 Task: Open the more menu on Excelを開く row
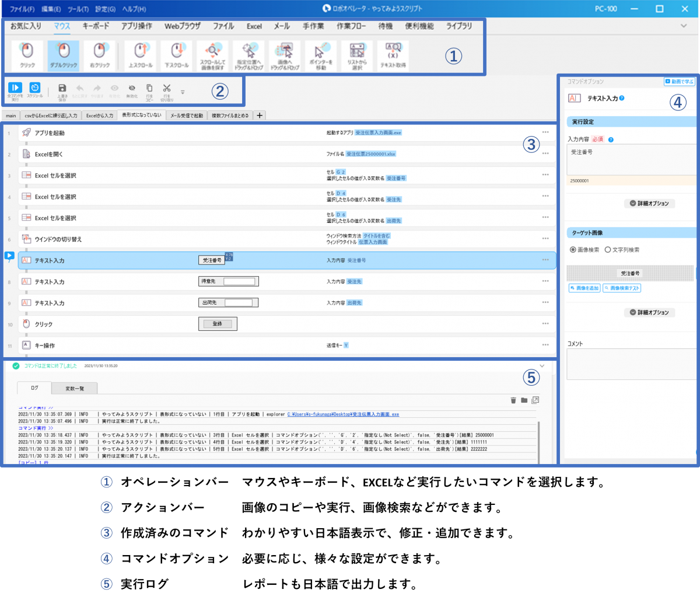coord(545,154)
